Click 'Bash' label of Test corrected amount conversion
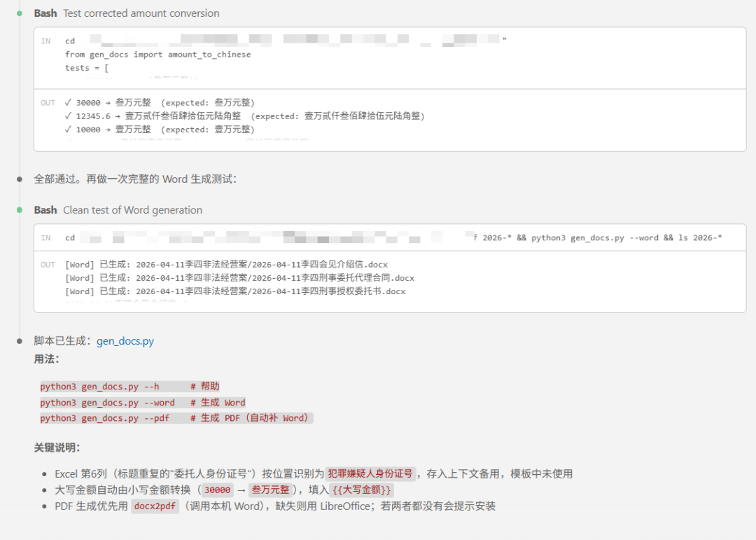The image size is (756, 540). pyautogui.click(x=45, y=13)
